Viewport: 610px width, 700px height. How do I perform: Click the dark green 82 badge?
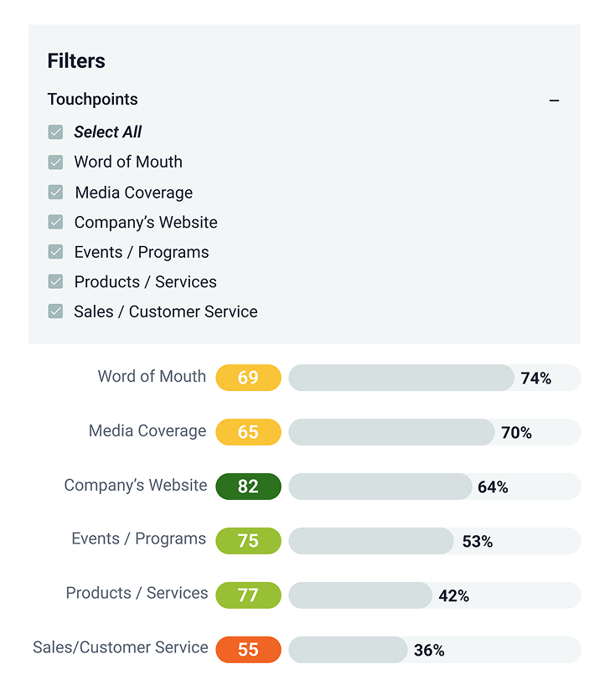pos(248,486)
